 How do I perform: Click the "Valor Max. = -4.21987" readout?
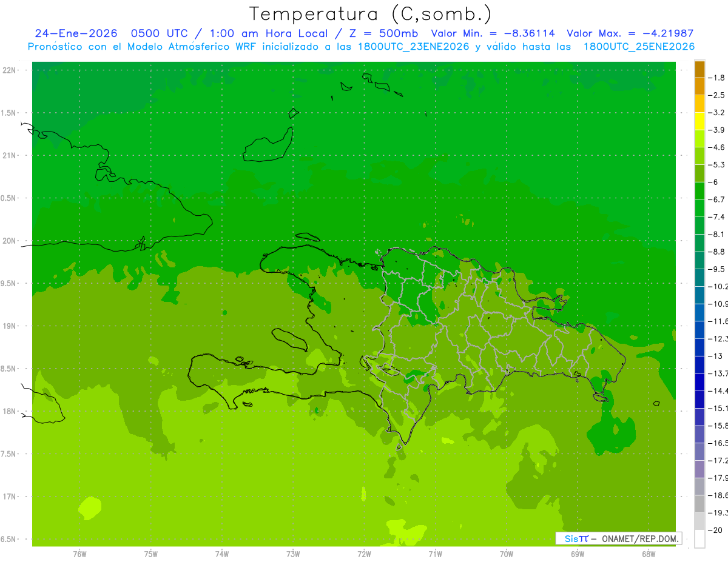[630, 34]
